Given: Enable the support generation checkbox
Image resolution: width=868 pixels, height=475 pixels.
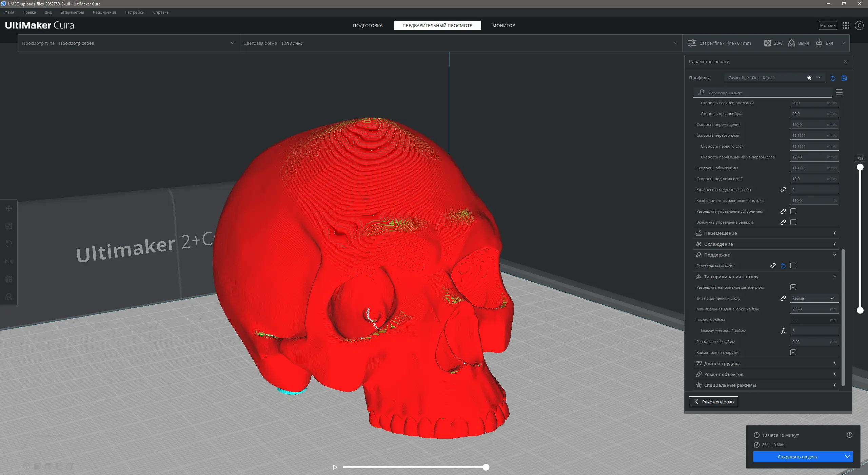Looking at the screenshot, I should click(x=793, y=266).
